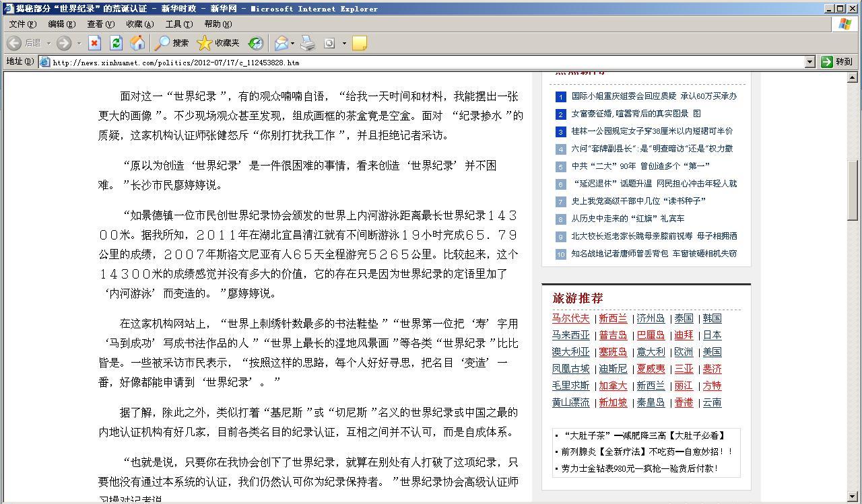Go to the Home page icon

tap(137, 43)
